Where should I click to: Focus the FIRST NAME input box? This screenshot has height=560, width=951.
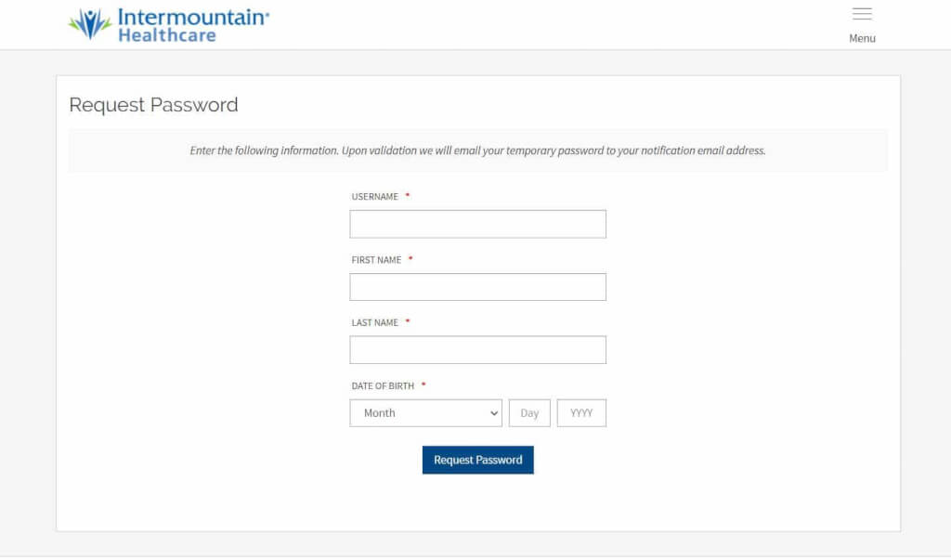point(477,286)
